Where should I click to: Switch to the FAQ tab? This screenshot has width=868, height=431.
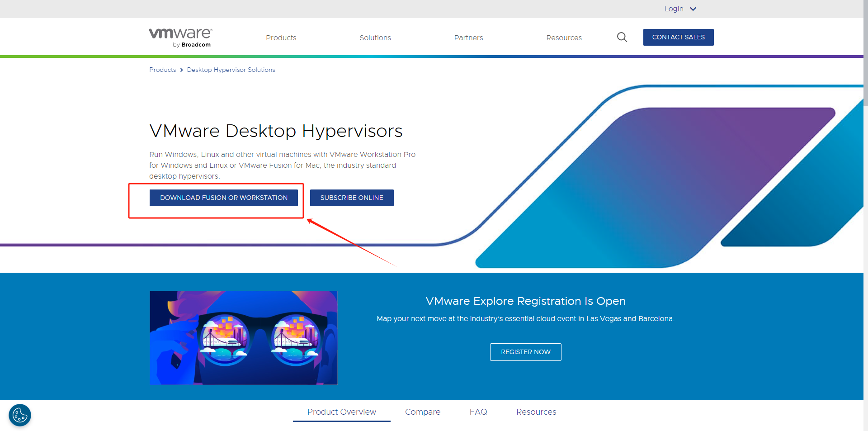point(478,412)
